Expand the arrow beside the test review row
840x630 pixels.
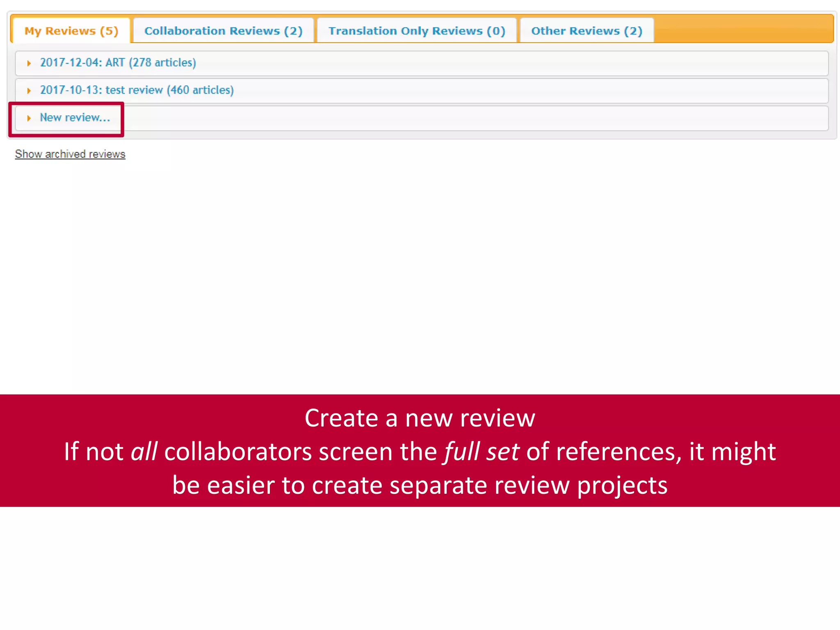coord(29,91)
